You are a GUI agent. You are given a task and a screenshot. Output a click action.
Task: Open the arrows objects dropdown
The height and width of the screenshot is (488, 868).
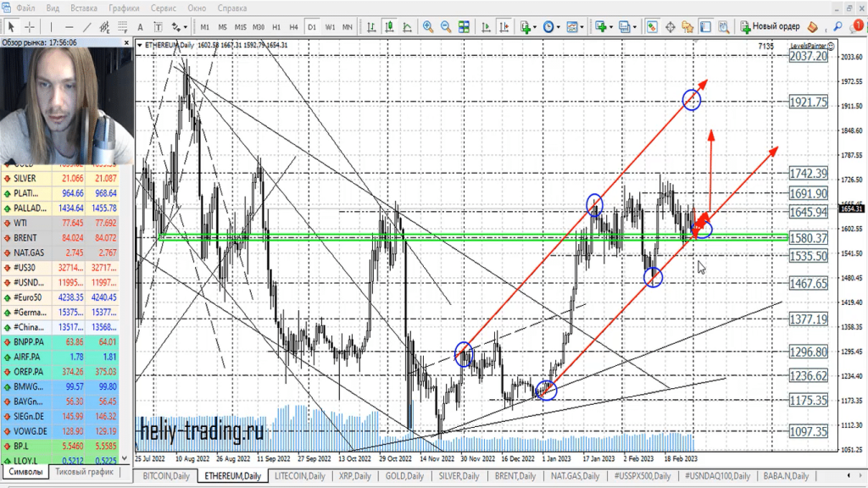179,26
